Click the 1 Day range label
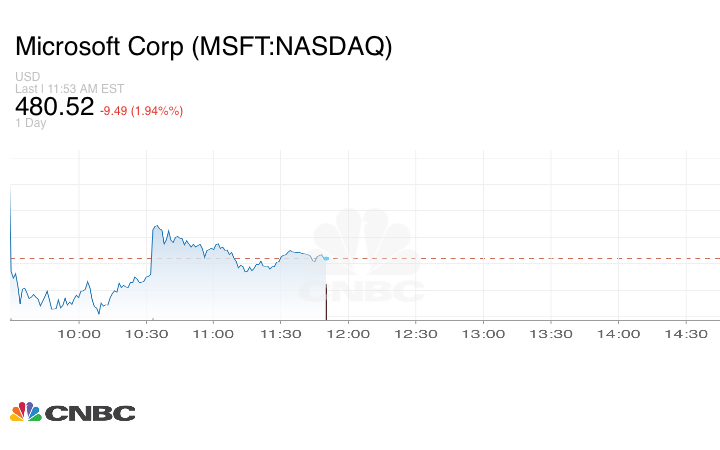The image size is (720, 450). (x=30, y=124)
